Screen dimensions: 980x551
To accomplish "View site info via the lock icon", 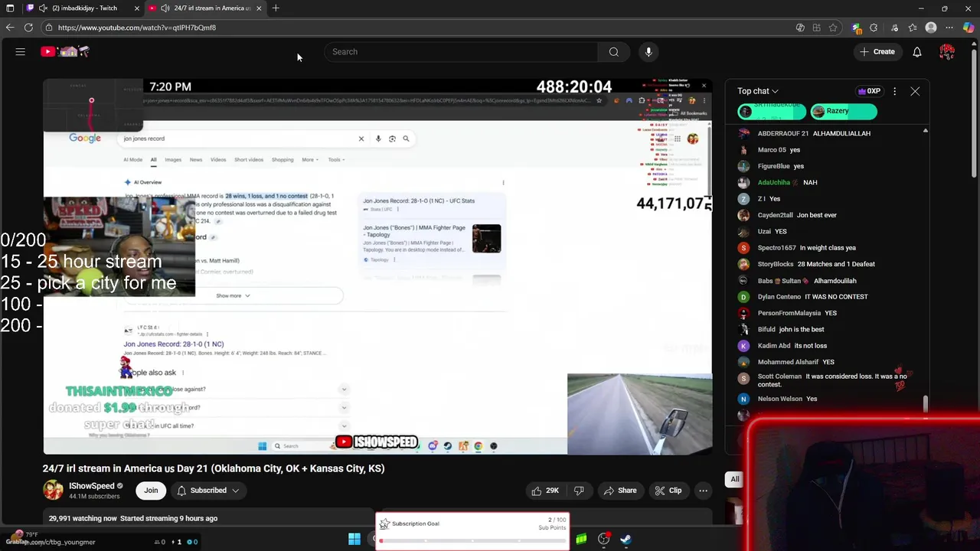I will 48,28.
